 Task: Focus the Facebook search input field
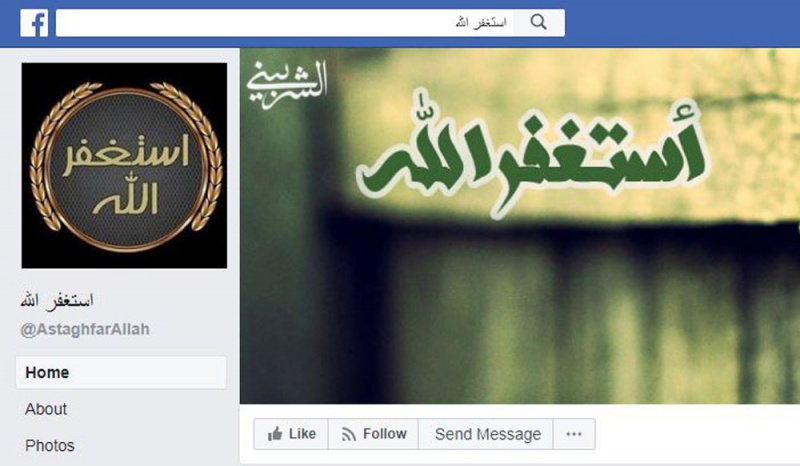[285, 23]
